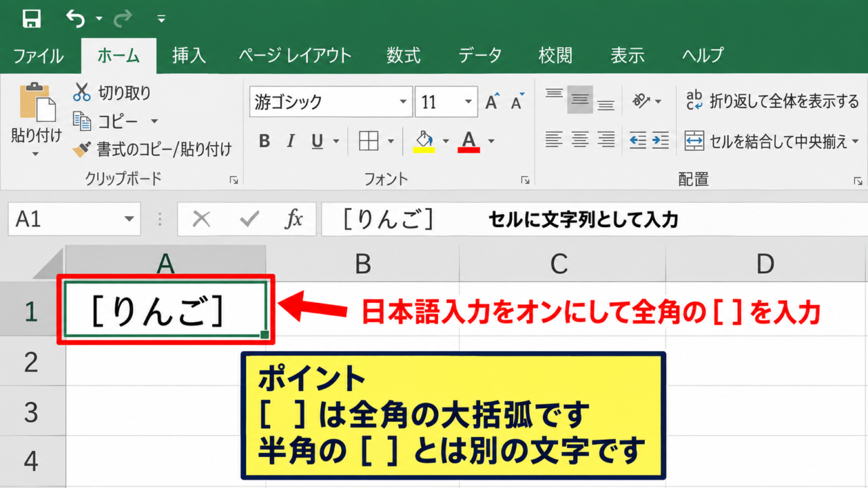Decrease the indent
Image resolution: width=868 pixels, height=488 pixels.
(x=638, y=140)
